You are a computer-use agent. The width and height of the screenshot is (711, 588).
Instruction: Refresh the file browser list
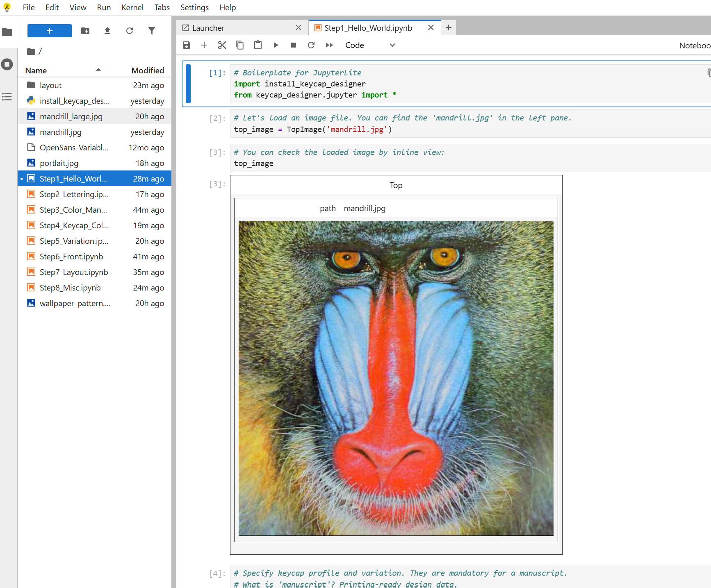tap(130, 31)
